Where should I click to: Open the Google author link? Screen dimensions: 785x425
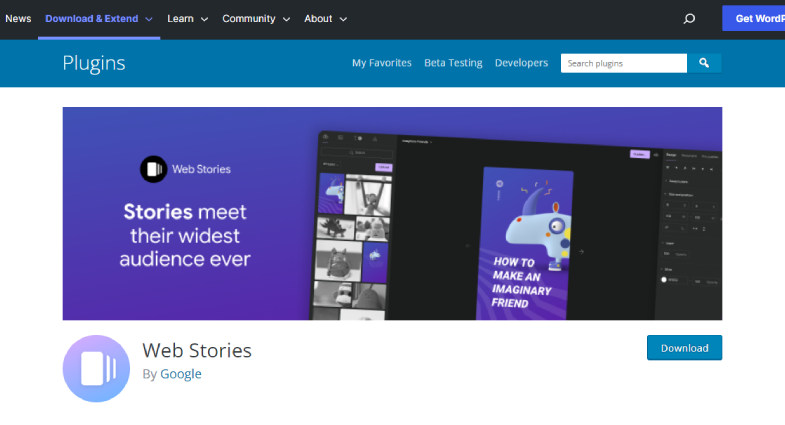181,374
